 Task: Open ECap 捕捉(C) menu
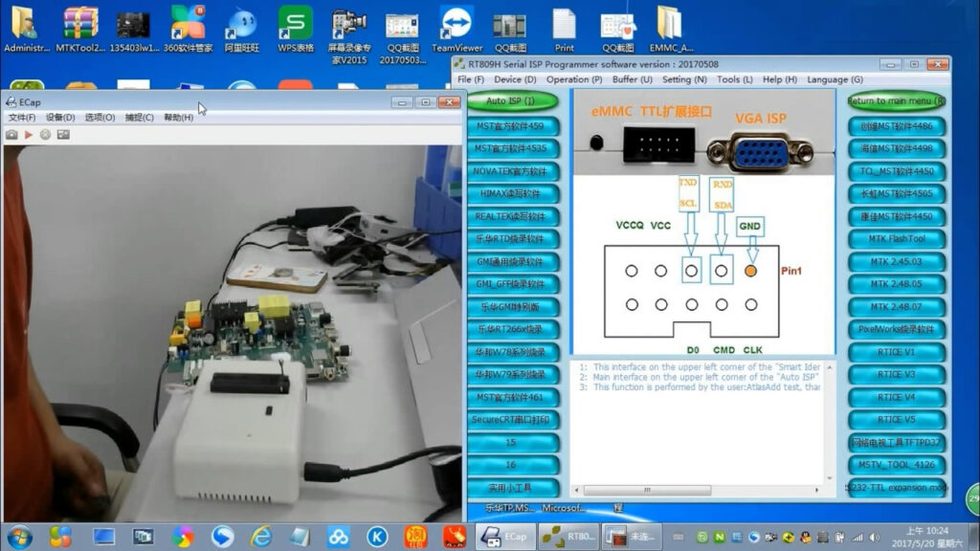click(139, 118)
